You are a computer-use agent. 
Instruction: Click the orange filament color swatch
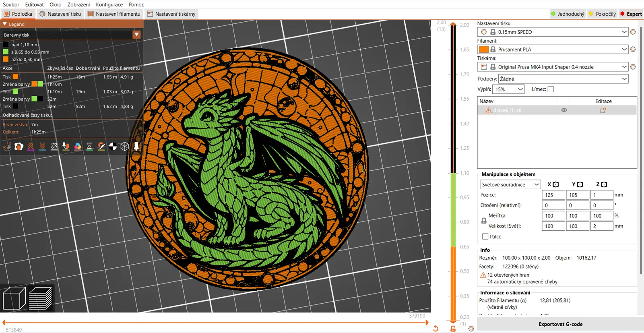click(484, 49)
